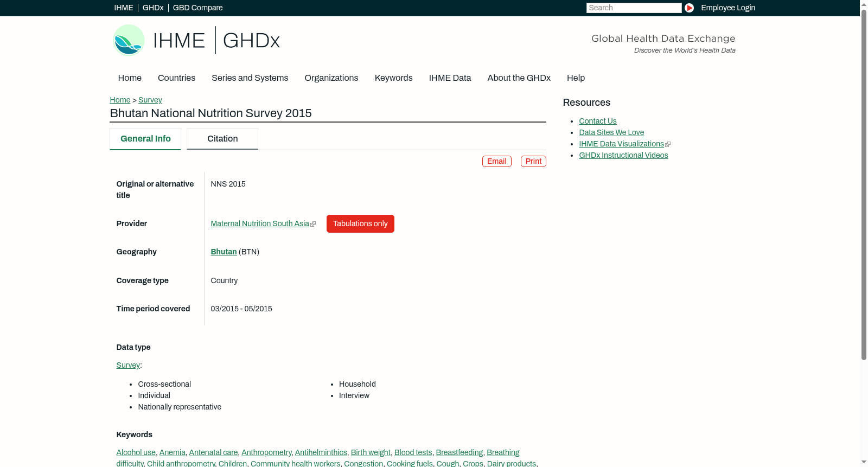Click the Survey breadcrumb link
868x467 pixels.
tap(150, 100)
